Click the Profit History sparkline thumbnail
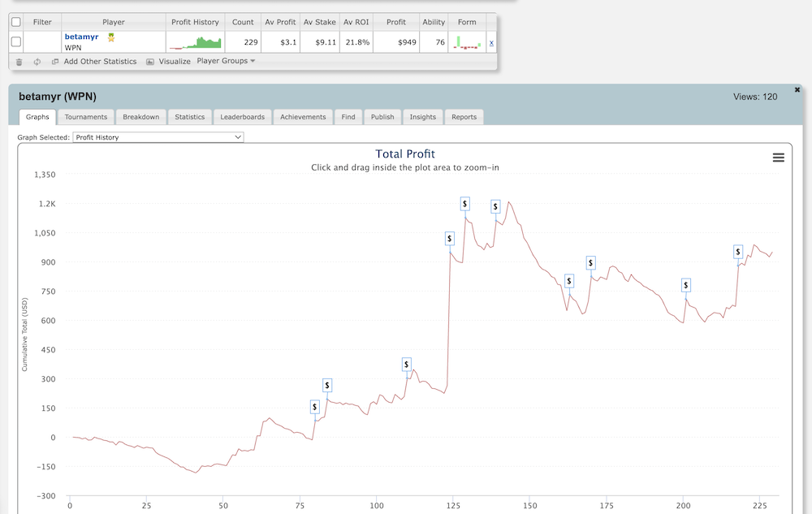This screenshot has height=514, width=812. (195, 42)
